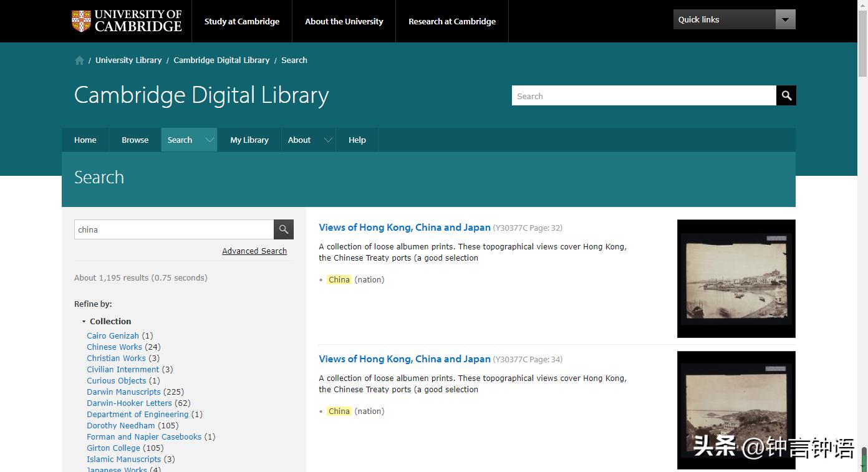Click the sidebar search field containing china
868x472 pixels.
(173, 229)
